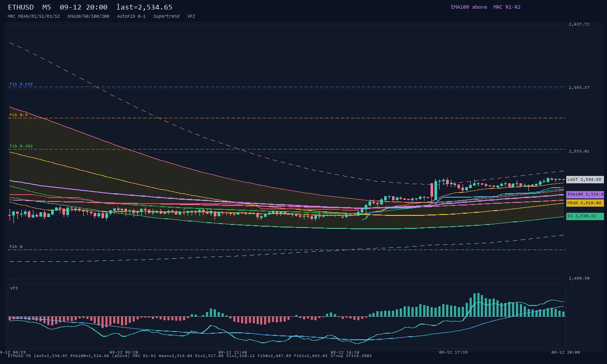Click the "MRC MEAN/R1/S1/R2/S2" indicator label
The image size is (607, 364).
(x=34, y=16)
